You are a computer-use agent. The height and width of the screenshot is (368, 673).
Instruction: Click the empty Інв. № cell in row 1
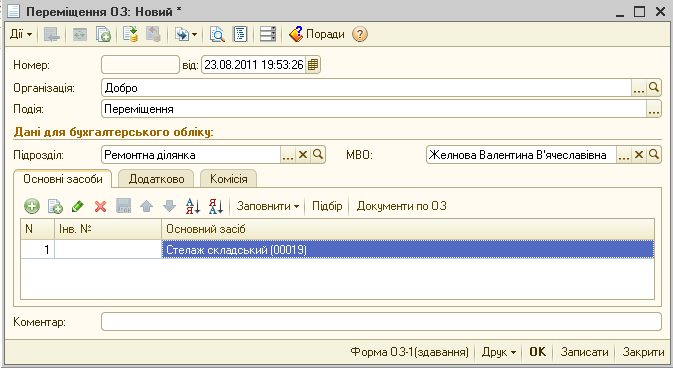click(x=108, y=249)
